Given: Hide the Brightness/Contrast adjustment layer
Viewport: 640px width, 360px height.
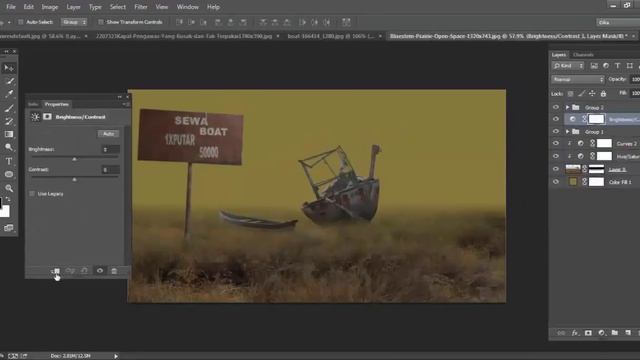Looking at the screenshot, I should click(556, 119).
